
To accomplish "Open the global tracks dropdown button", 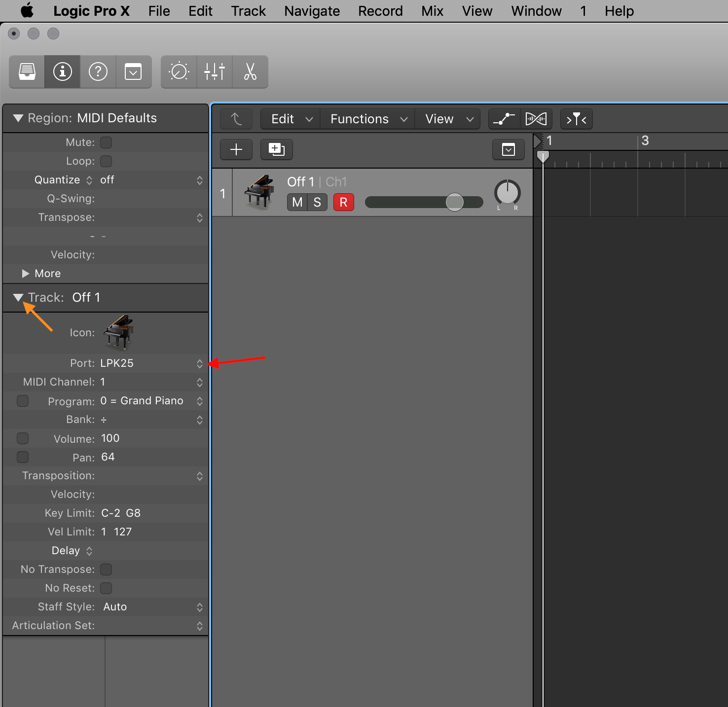I will tap(509, 149).
